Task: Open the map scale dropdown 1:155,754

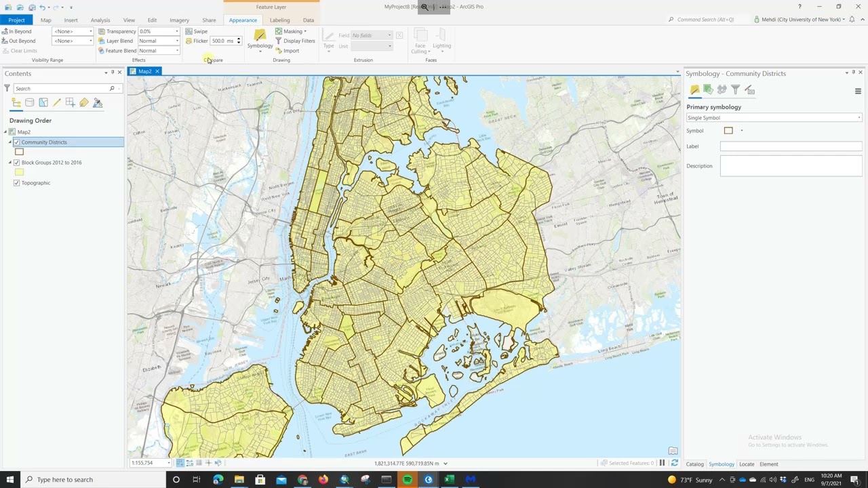Action: point(169,463)
